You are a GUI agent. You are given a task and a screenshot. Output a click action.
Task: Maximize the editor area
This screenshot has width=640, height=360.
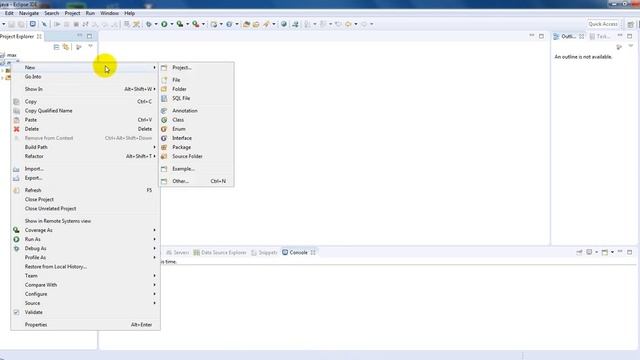tap(541, 36)
